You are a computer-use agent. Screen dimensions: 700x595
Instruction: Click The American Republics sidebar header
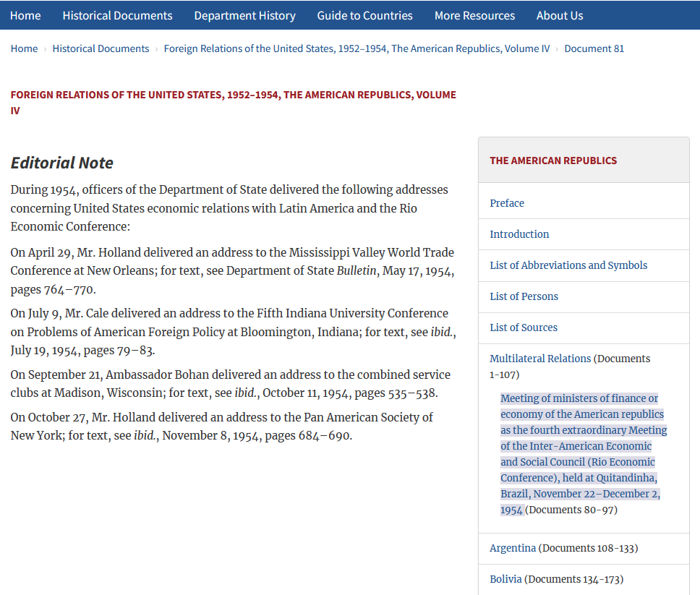[x=553, y=160]
